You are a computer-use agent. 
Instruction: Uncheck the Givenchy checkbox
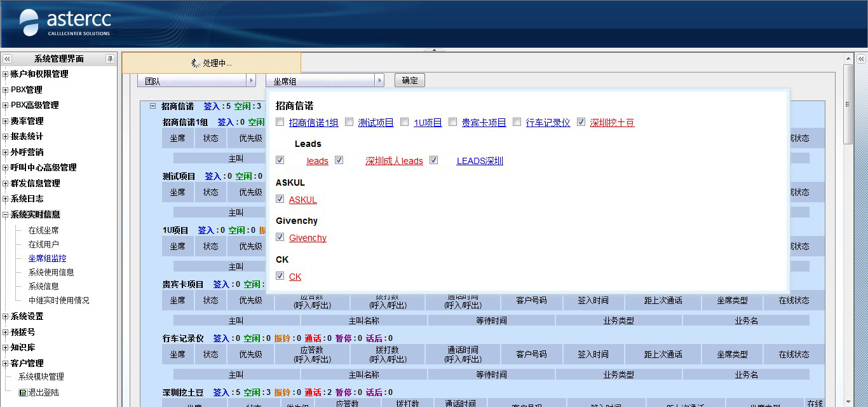pyautogui.click(x=280, y=237)
